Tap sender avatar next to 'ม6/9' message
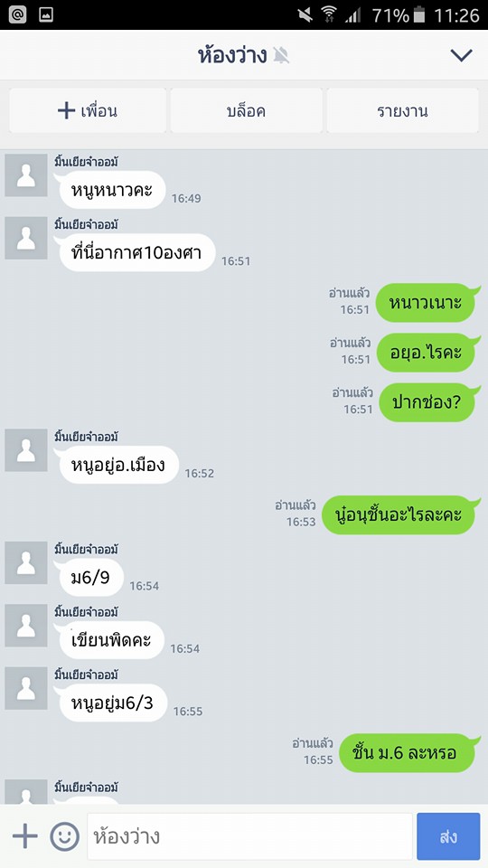The width and height of the screenshot is (488, 868). (x=26, y=563)
